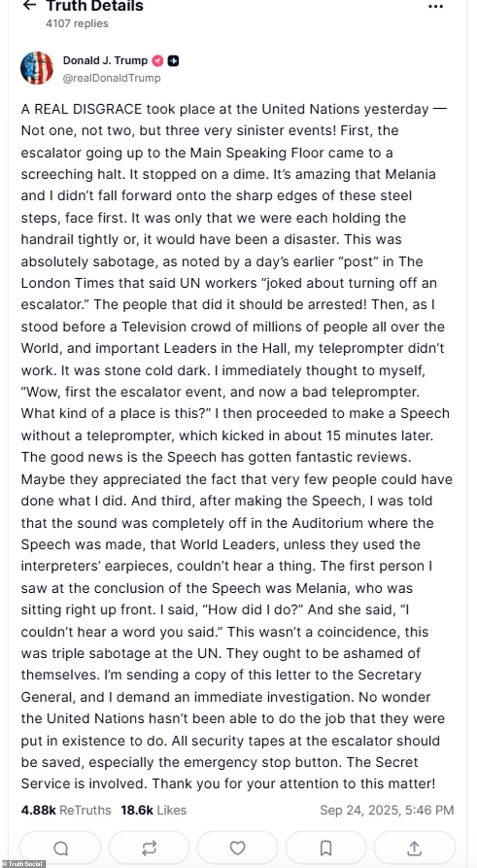477x868 pixels.
Task: Click the Sep 24, 2025 timestamp
Action: click(x=387, y=810)
